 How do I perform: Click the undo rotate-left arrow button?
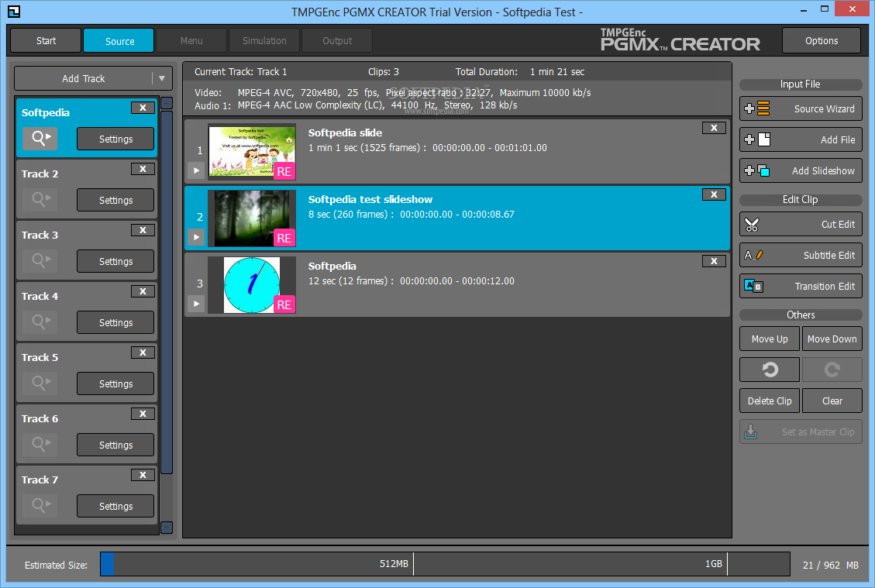(x=770, y=370)
